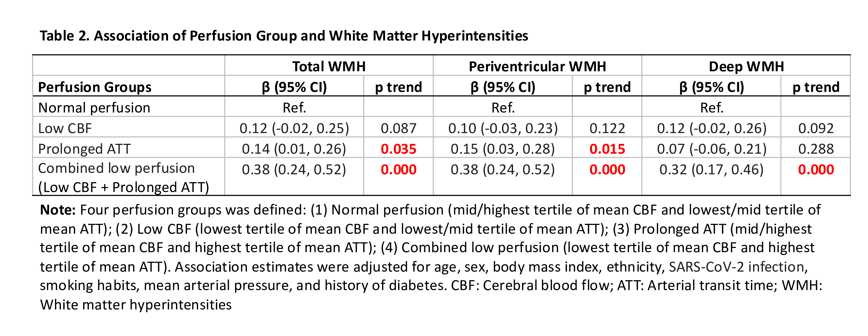
Task: Select the Total WMH column header
Action: [x=328, y=66]
